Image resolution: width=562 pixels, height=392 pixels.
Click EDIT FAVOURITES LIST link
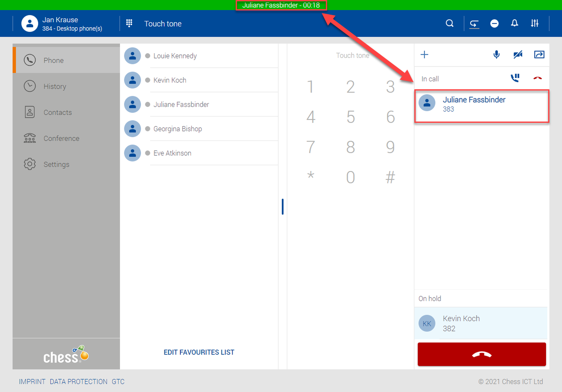tap(199, 352)
